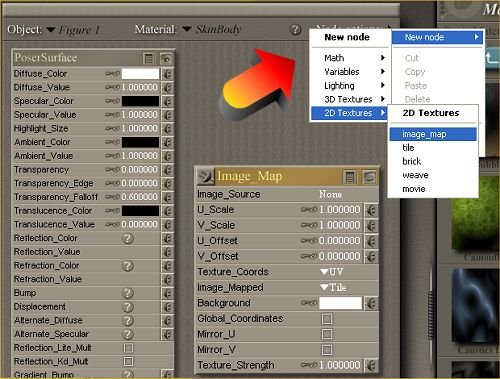Choose weave texture node

pyautogui.click(x=433, y=175)
